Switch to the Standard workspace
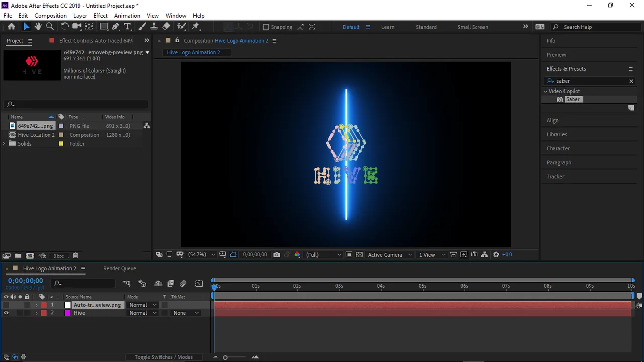The height and width of the screenshot is (362, 644). coord(426,27)
